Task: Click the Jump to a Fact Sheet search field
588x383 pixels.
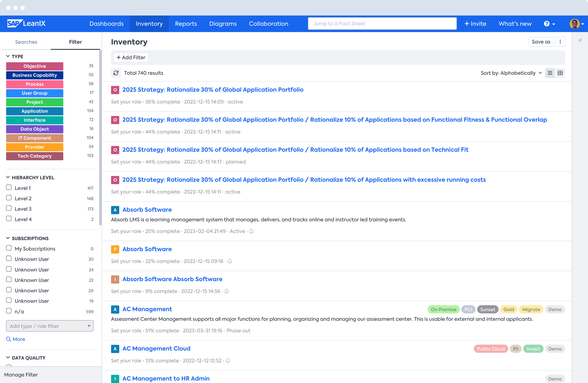Action: point(382,23)
